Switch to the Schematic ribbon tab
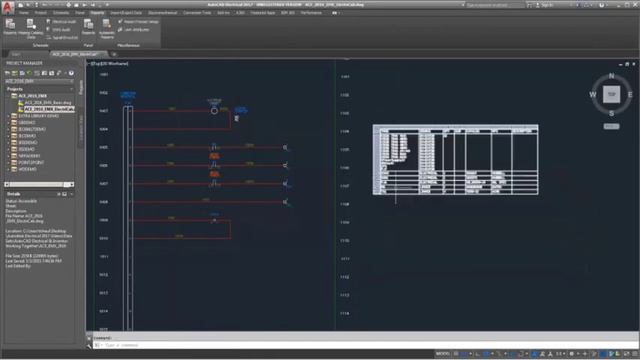This screenshot has height=360, width=640. pos(61,13)
